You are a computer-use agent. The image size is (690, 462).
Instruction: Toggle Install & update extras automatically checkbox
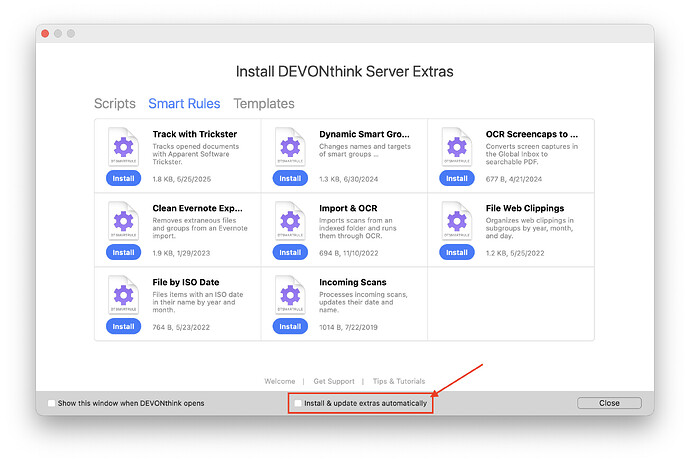click(x=298, y=403)
